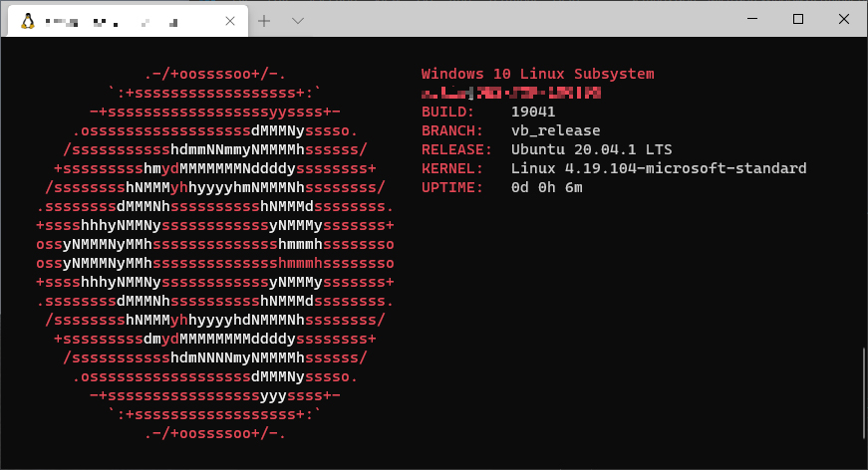Click the KERNEL: label
Screen dimensions: 868x470
(452, 168)
